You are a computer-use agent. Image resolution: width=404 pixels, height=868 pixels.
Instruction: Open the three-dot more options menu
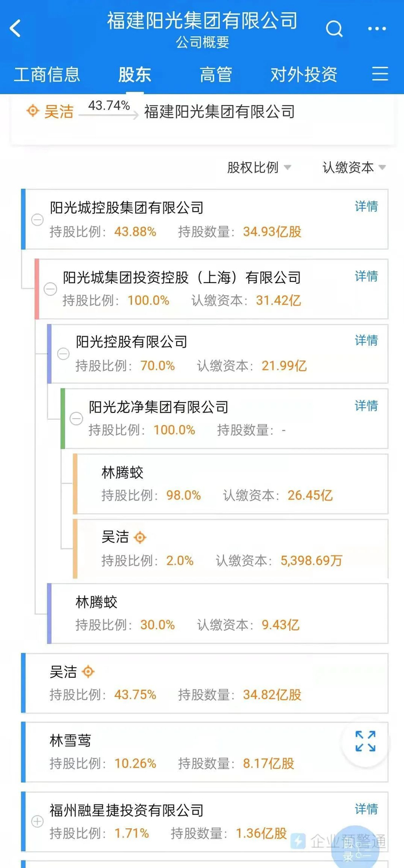[x=377, y=28]
